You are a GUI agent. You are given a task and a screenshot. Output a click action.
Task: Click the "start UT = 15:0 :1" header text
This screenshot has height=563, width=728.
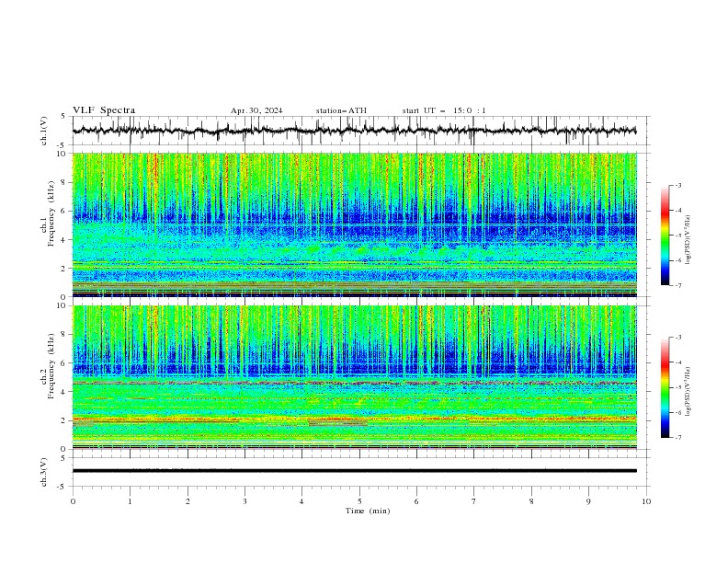444,110
